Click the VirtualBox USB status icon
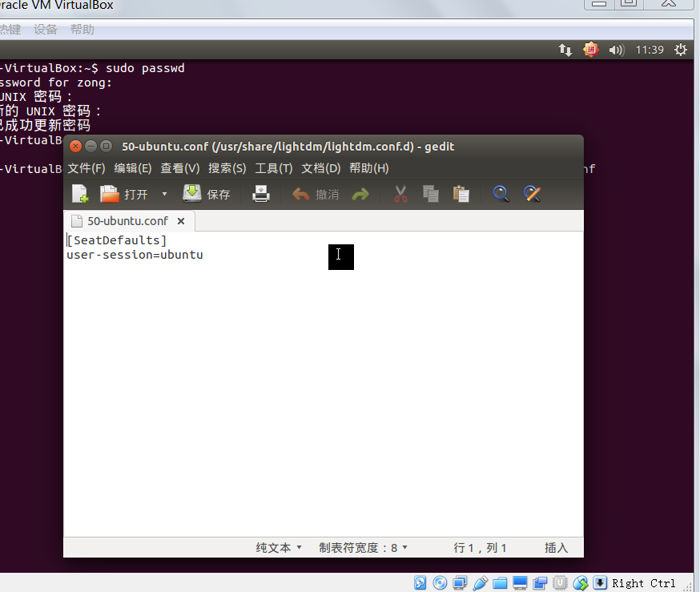 [x=480, y=582]
